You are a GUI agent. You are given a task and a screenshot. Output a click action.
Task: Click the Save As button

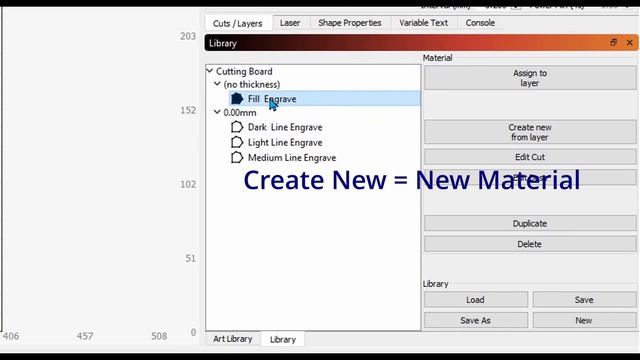[476, 320]
